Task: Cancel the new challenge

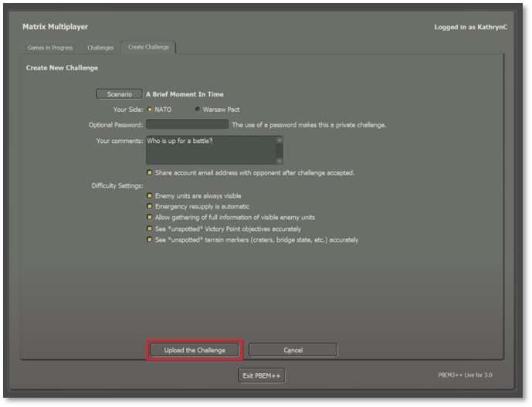Action: (293, 351)
